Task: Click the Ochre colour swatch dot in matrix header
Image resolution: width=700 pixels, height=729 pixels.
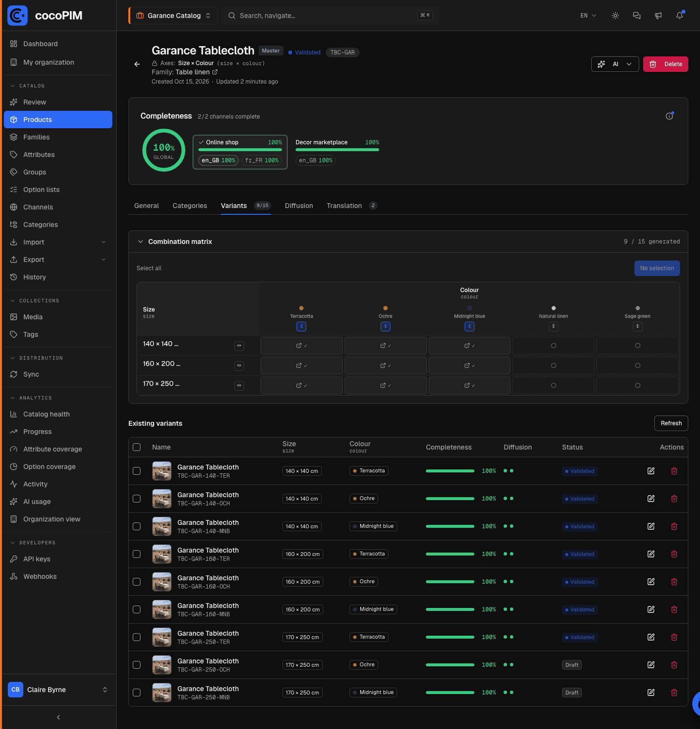Action: point(385,308)
